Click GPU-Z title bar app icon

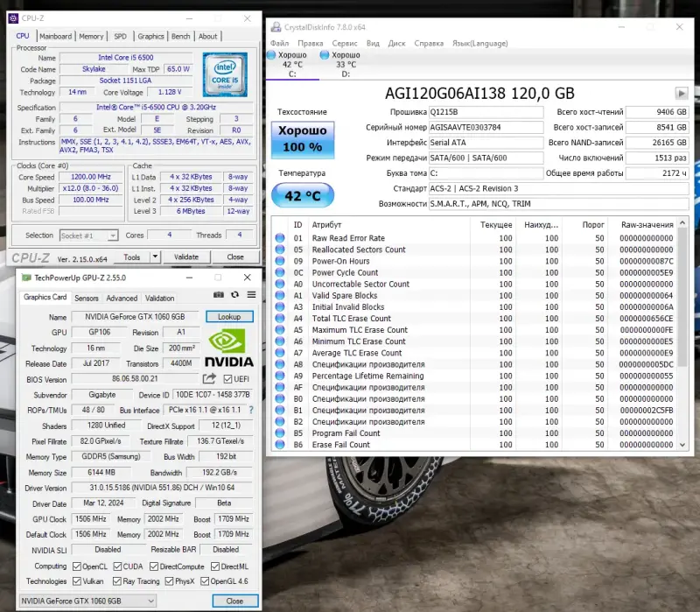(26, 278)
